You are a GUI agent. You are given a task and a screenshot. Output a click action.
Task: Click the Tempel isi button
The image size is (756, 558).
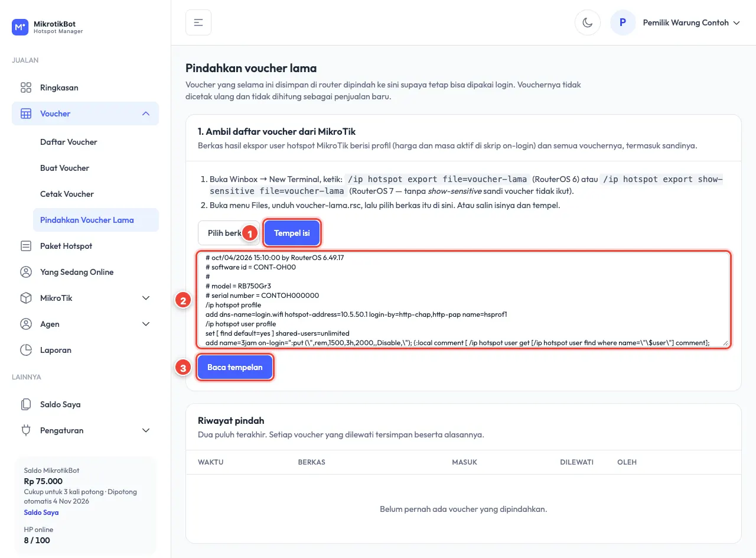[x=292, y=233]
